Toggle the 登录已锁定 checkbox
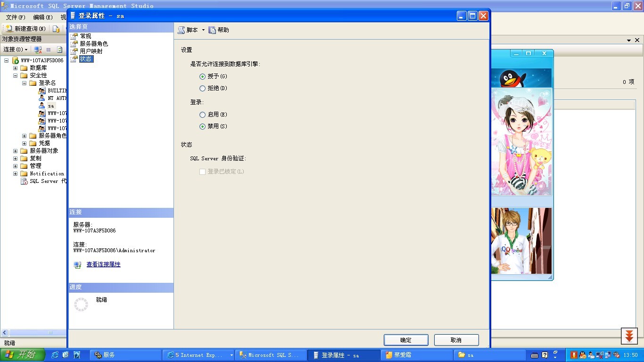The height and width of the screenshot is (362, 644). [x=202, y=172]
